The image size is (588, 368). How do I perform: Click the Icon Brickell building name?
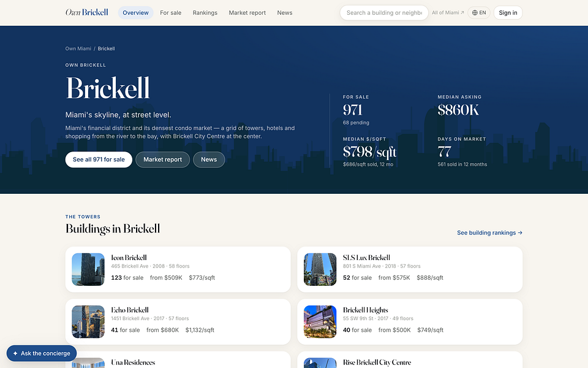(x=129, y=258)
